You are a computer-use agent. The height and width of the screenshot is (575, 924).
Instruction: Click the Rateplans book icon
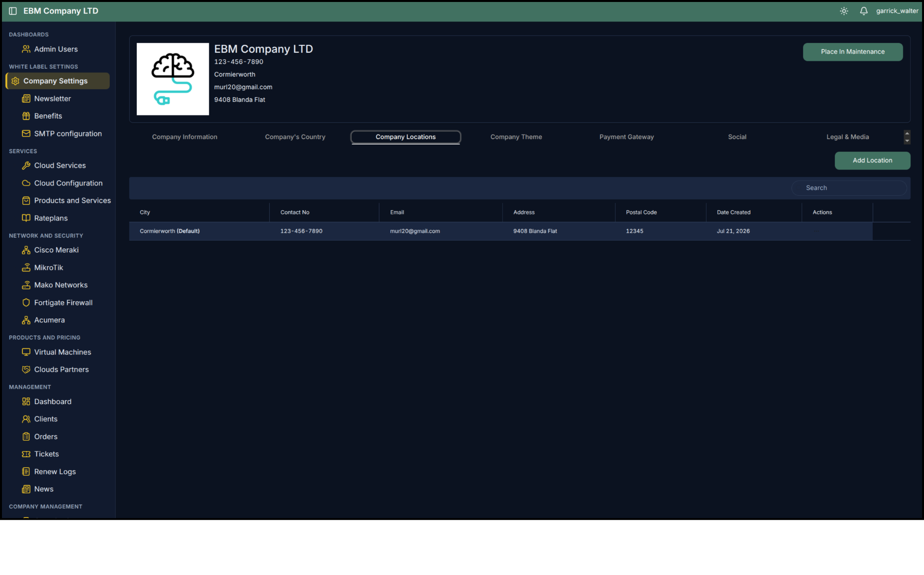(26, 218)
